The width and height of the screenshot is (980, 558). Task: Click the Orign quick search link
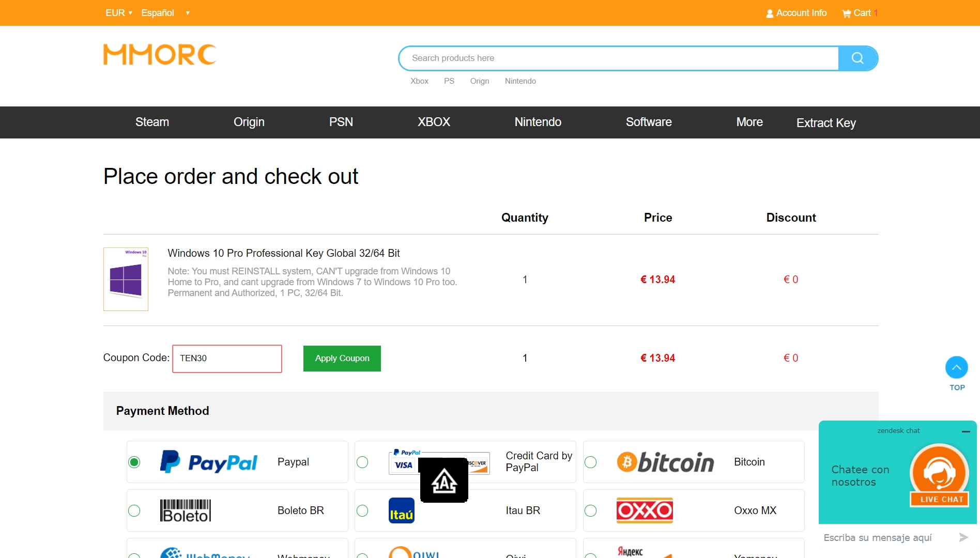click(480, 81)
